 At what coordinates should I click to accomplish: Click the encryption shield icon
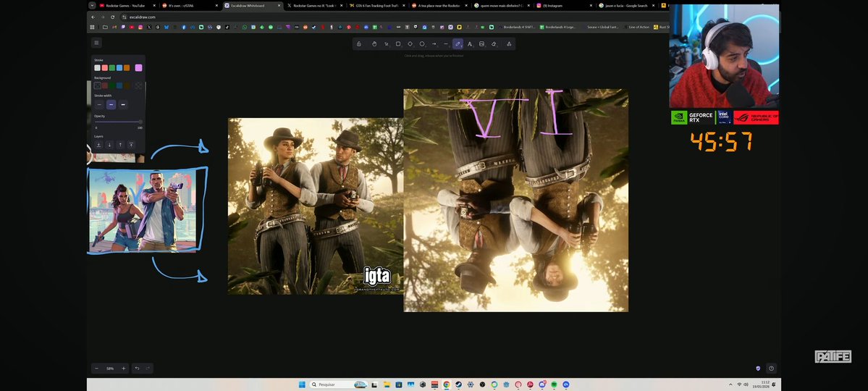pos(758,369)
